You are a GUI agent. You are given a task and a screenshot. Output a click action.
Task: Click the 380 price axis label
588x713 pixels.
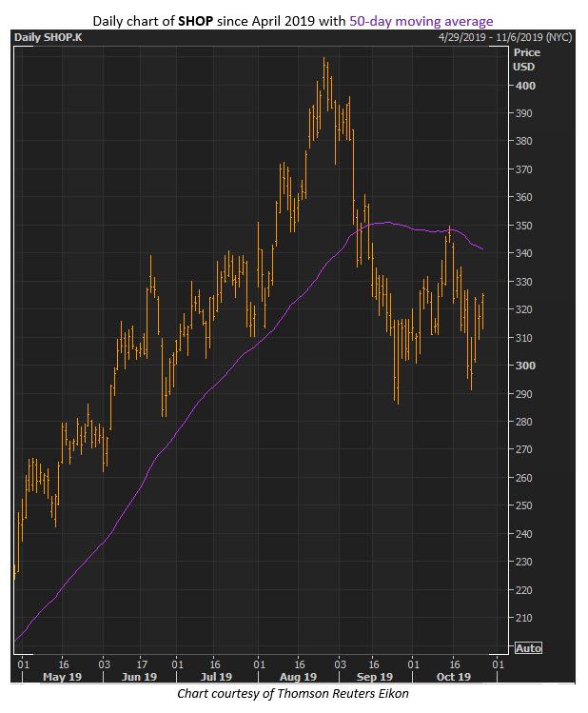point(523,142)
